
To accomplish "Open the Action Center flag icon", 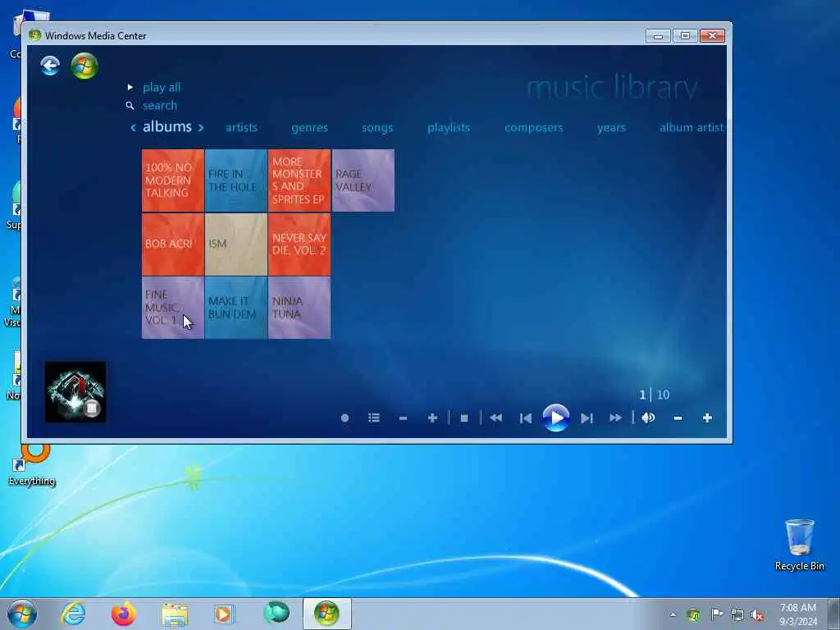I will 716,614.
